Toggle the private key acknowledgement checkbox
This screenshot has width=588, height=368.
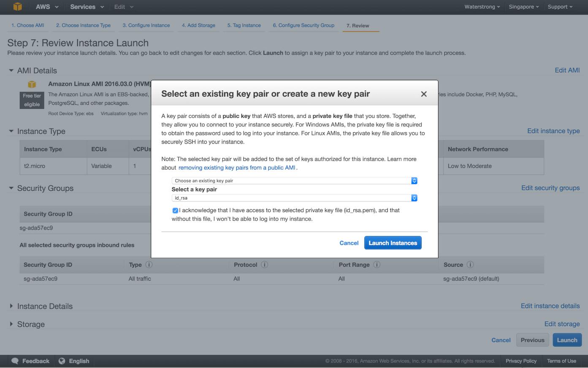[x=175, y=211]
